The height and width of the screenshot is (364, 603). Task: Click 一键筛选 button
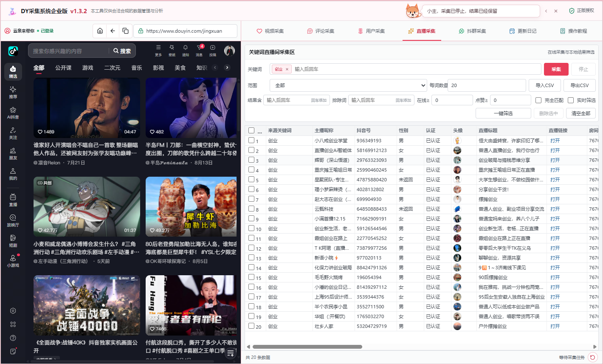(503, 113)
